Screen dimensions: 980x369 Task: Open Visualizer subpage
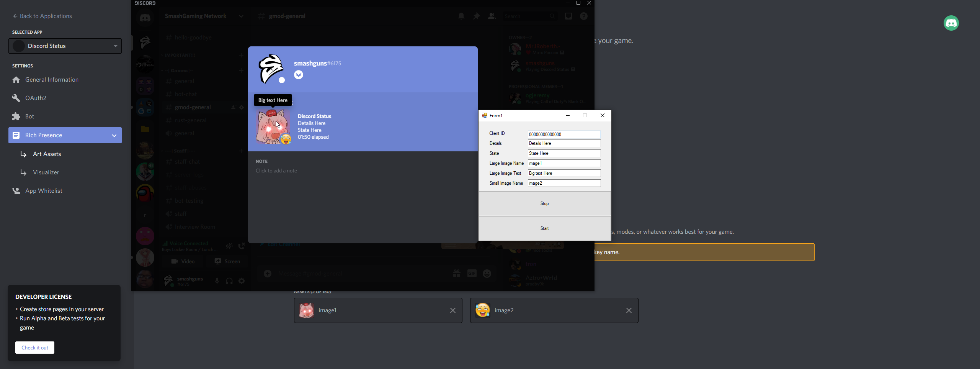[x=46, y=172]
